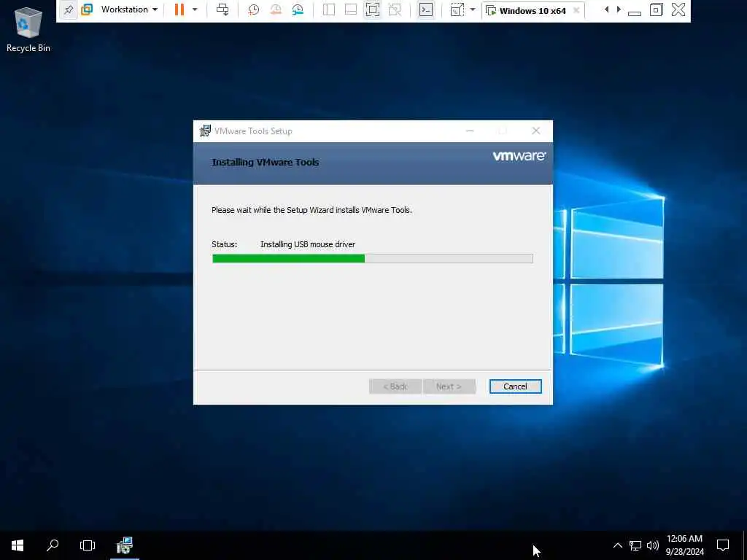Open Windows taskbar search
The width and height of the screenshot is (747, 560).
[53, 545]
